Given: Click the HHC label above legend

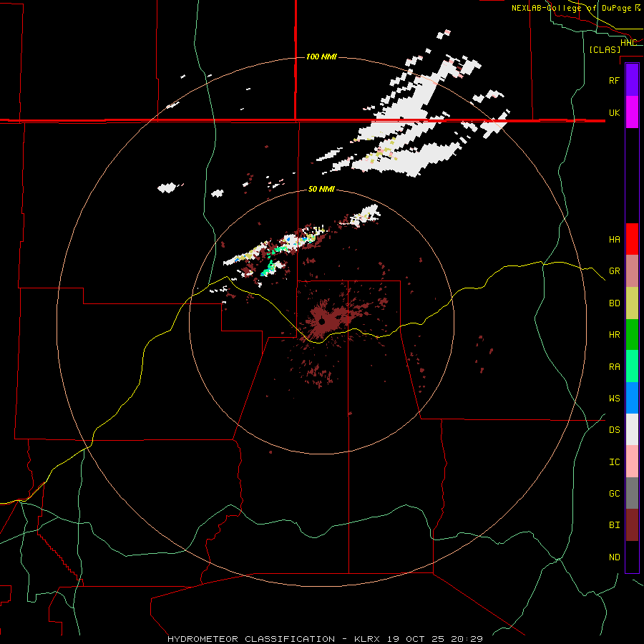Looking at the screenshot, I should pyautogui.click(x=628, y=43).
